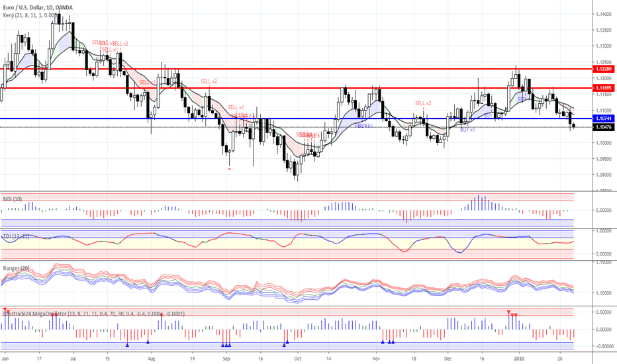
Task: Click the red down-arrow at oscillator's far left
Action: (x=5, y=310)
